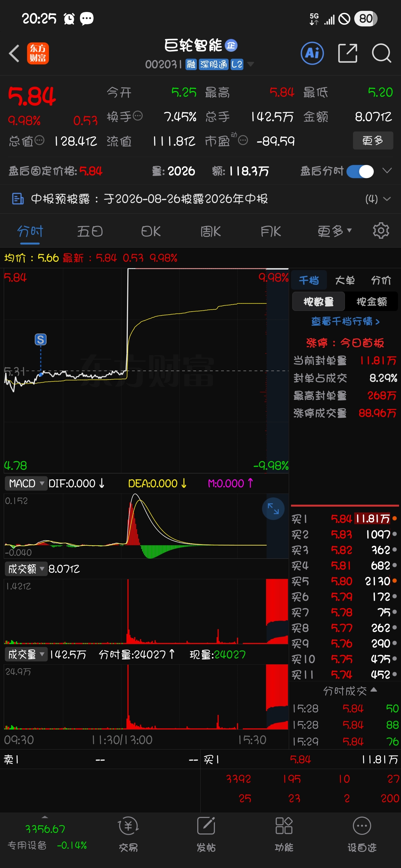This screenshot has height=868, width=401.
Task: Tap the 中报预披露 announcement text
Action: coord(149,199)
